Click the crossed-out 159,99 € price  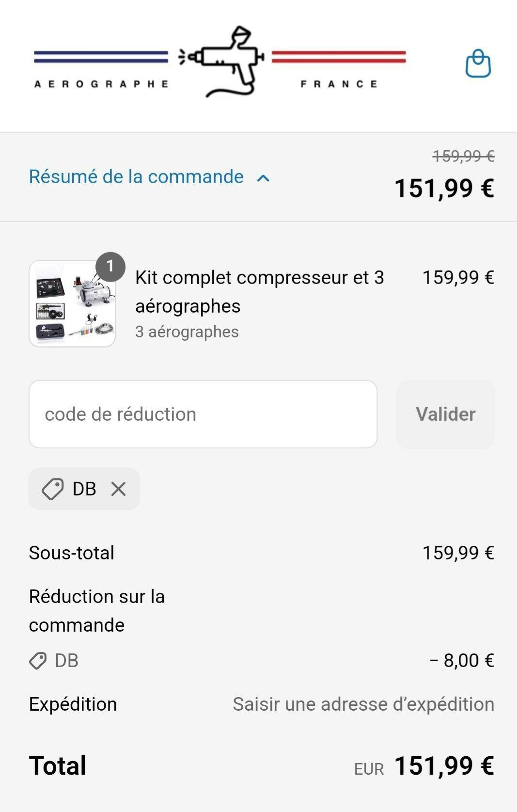click(463, 156)
